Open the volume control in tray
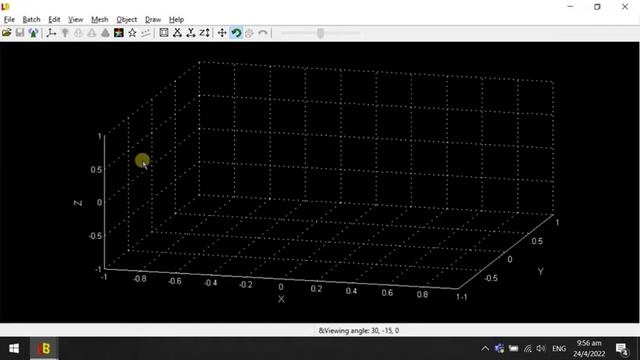This screenshot has width=640, height=360. pos(541,349)
